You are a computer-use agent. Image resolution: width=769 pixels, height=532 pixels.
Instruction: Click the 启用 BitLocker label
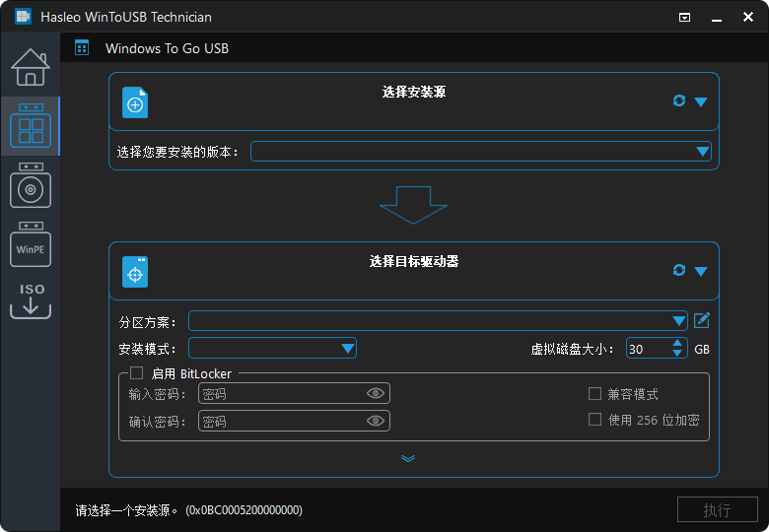(x=191, y=373)
